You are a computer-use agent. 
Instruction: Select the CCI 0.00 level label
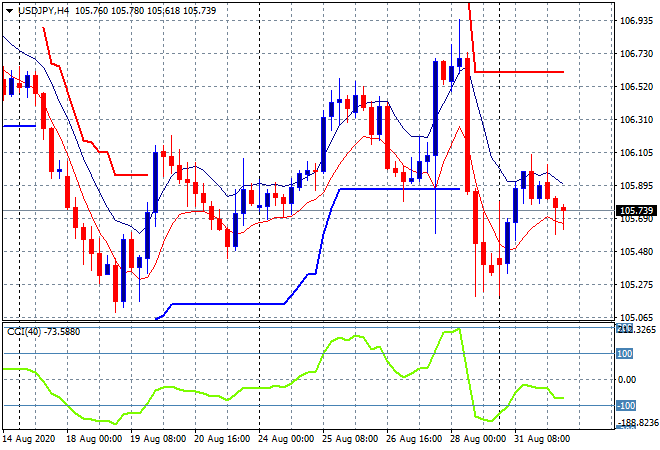click(627, 380)
